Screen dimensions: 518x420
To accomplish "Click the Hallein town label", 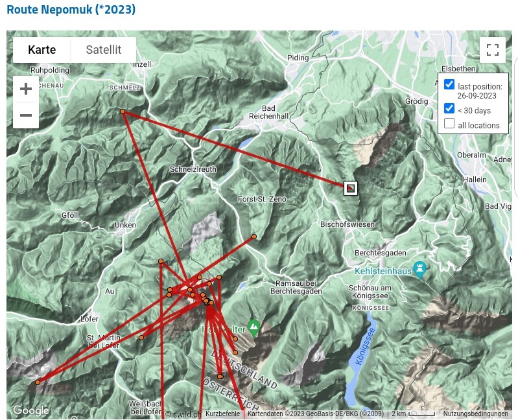I will (475, 180).
